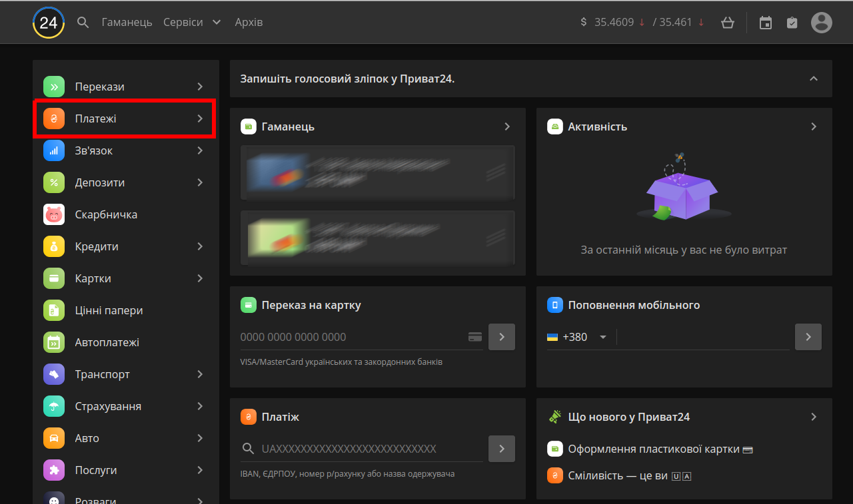Open Гаманець in the top navigation
The height and width of the screenshot is (504, 853).
click(x=127, y=23)
